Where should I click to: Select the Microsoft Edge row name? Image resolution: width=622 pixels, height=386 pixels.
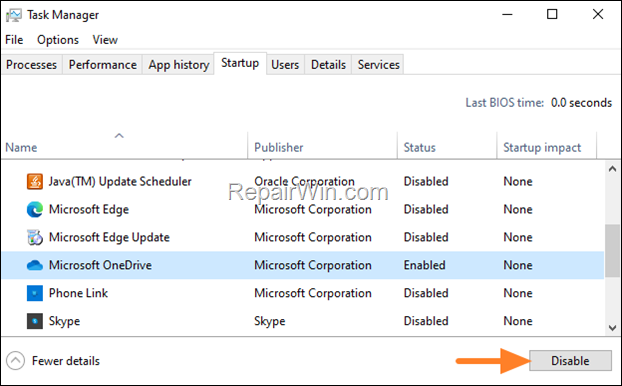click(x=89, y=209)
